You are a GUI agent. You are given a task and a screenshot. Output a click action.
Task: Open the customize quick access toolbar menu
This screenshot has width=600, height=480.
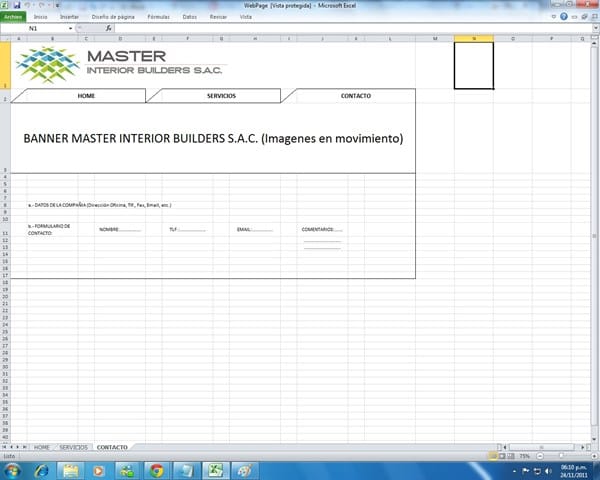click(57, 5)
